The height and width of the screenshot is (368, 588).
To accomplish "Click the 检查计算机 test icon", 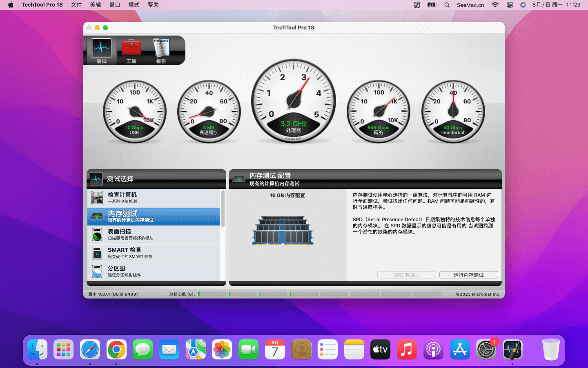I will point(97,198).
